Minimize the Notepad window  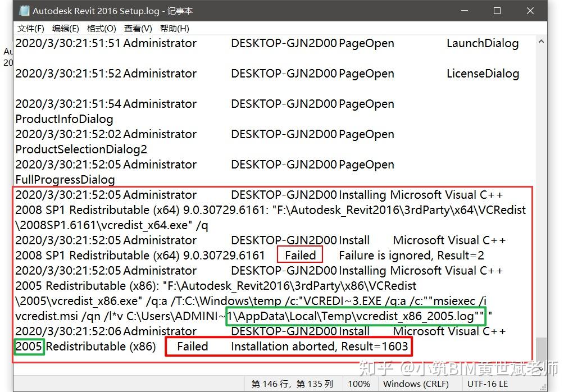[x=465, y=11]
